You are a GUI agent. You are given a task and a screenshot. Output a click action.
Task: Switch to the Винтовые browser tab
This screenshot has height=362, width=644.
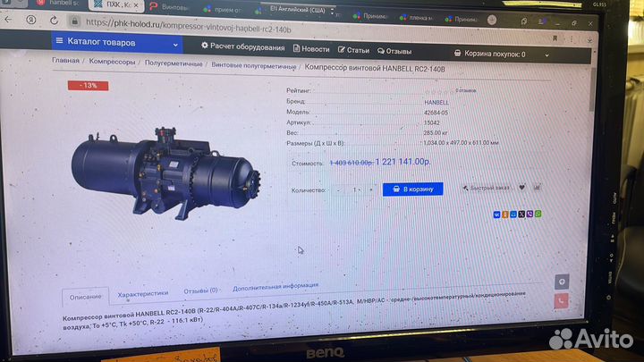point(169,6)
